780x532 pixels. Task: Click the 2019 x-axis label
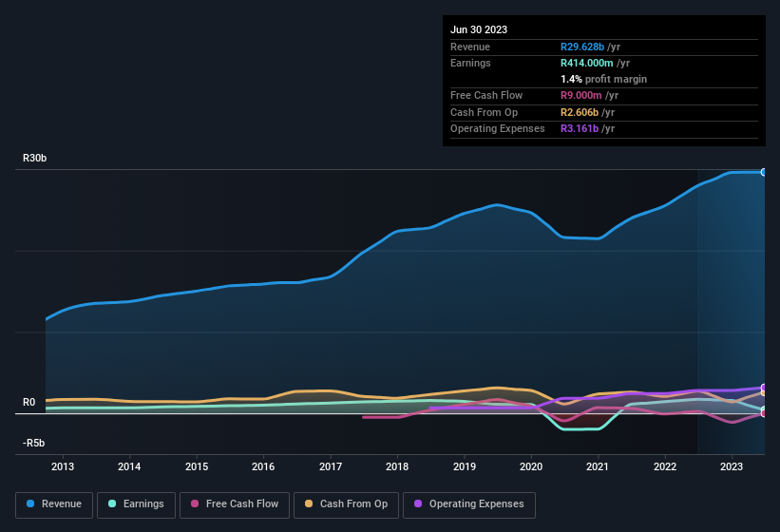(x=465, y=466)
